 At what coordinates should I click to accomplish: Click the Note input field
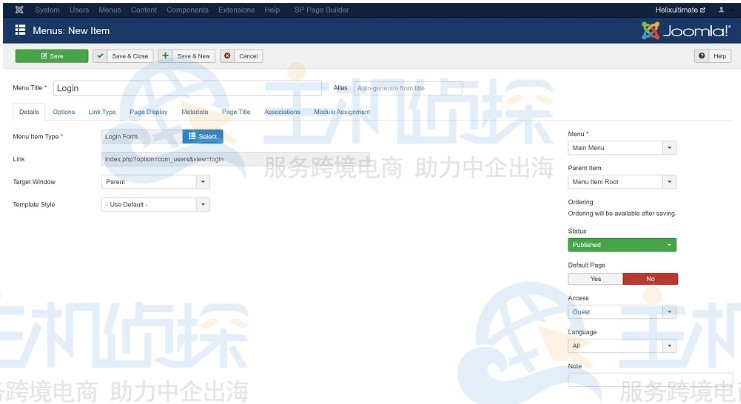[650, 380]
